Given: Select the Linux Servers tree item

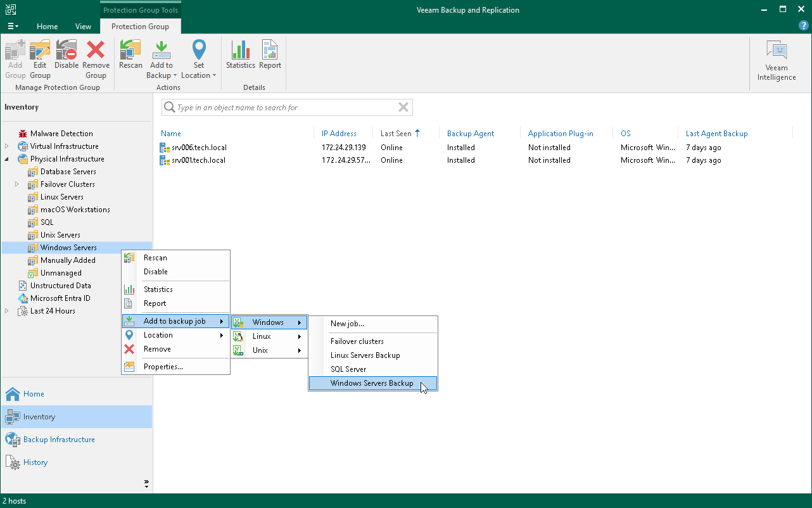Looking at the screenshot, I should (x=62, y=197).
